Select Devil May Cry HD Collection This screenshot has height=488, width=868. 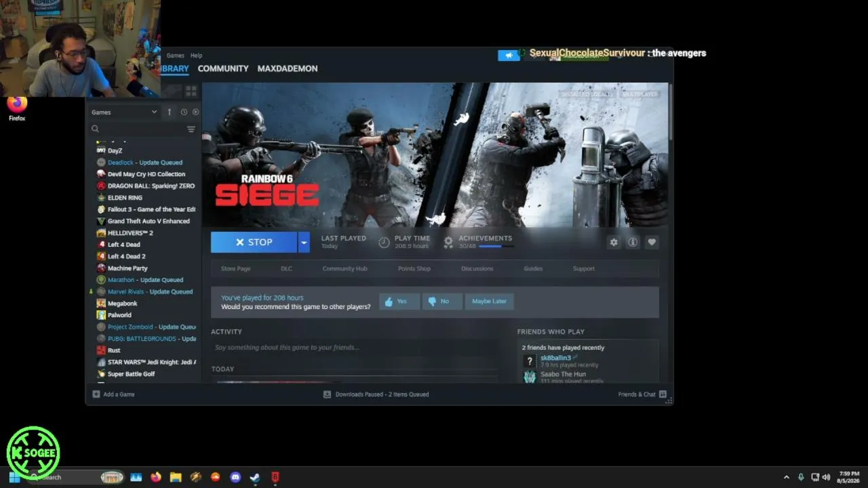[146, 174]
